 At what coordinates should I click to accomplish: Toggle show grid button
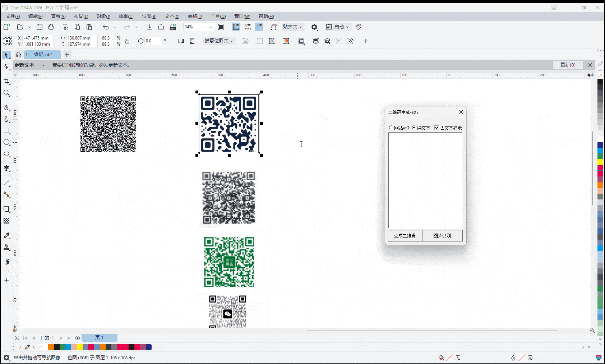point(248,27)
